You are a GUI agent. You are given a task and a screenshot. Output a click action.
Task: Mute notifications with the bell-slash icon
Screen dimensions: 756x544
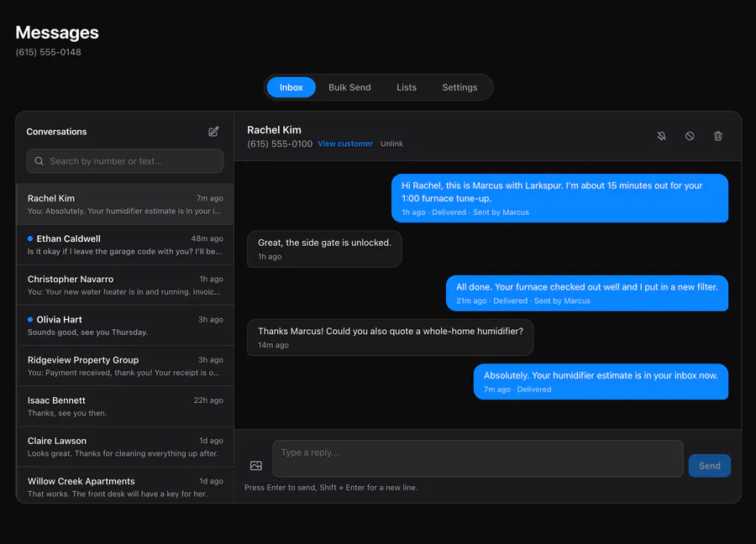[x=662, y=136]
